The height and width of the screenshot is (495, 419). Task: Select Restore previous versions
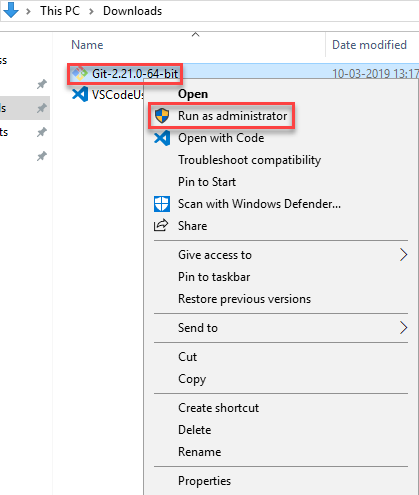click(244, 299)
